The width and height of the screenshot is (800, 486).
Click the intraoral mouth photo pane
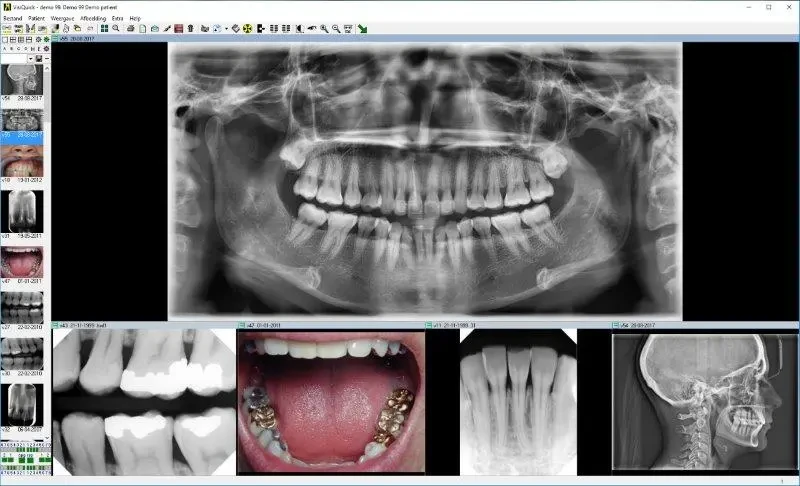(x=330, y=402)
